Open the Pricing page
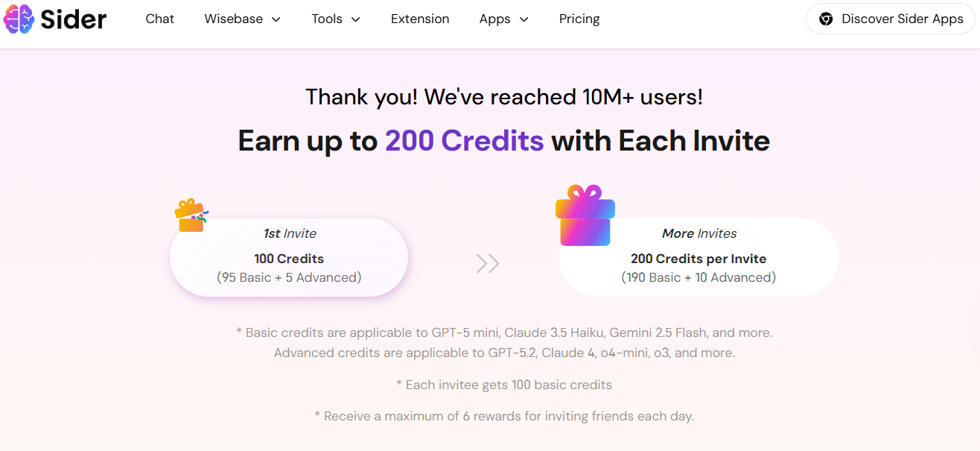Image resolution: width=980 pixels, height=451 pixels. 579,19
